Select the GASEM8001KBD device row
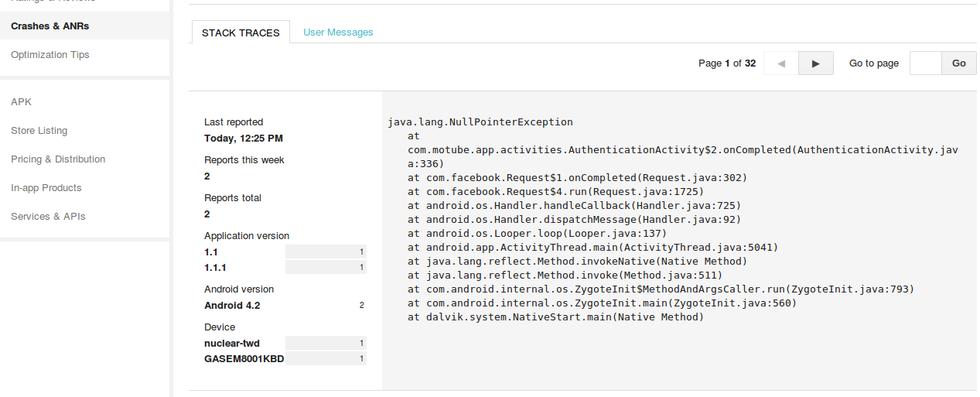The height and width of the screenshot is (397, 980). click(285, 359)
